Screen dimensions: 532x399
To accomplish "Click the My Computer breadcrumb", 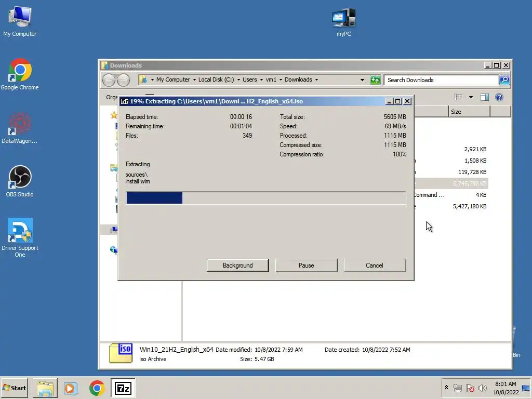I will 172,79.
